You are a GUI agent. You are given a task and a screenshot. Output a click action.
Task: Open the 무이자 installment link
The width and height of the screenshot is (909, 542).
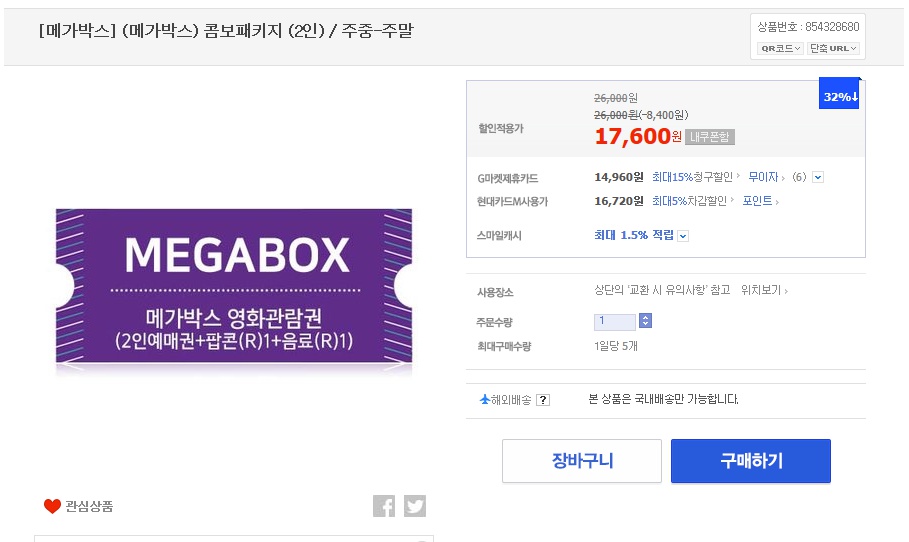[x=765, y=177]
